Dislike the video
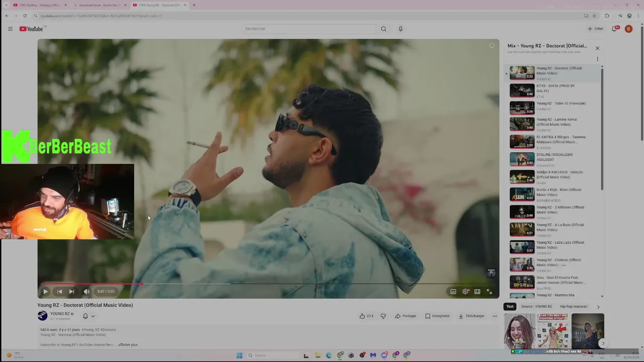The height and width of the screenshot is (362, 644). point(383,316)
